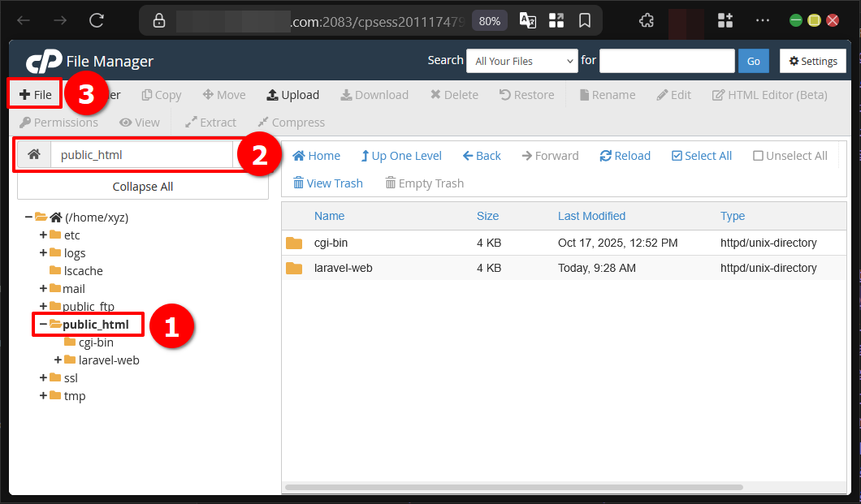This screenshot has width=861, height=504.
Task: Reload the file listing
Action: 624,155
